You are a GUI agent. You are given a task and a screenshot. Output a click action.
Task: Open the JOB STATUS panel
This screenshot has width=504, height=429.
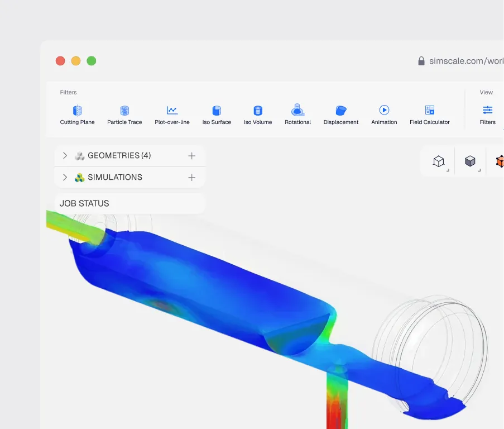130,203
